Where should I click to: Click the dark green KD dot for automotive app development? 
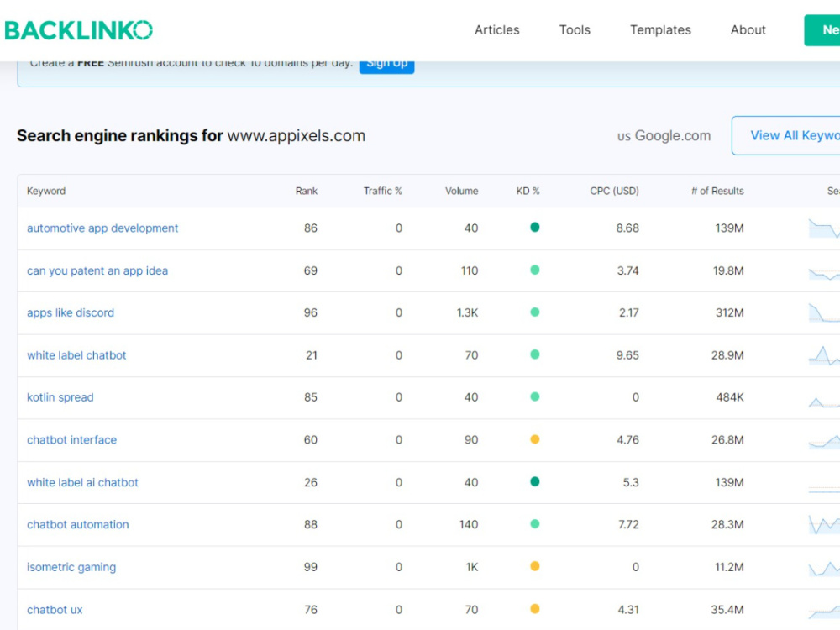coord(534,227)
